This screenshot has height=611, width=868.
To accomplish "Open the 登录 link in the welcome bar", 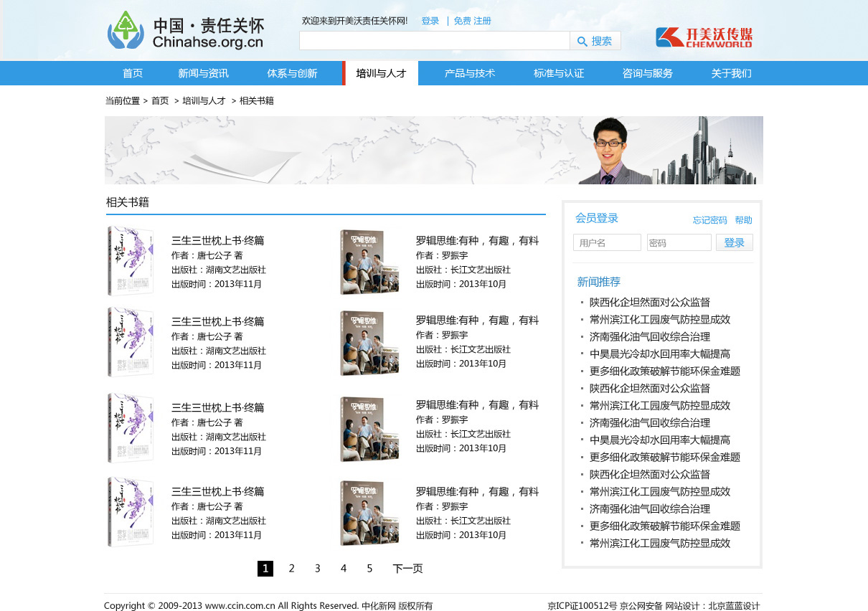I will tap(430, 21).
